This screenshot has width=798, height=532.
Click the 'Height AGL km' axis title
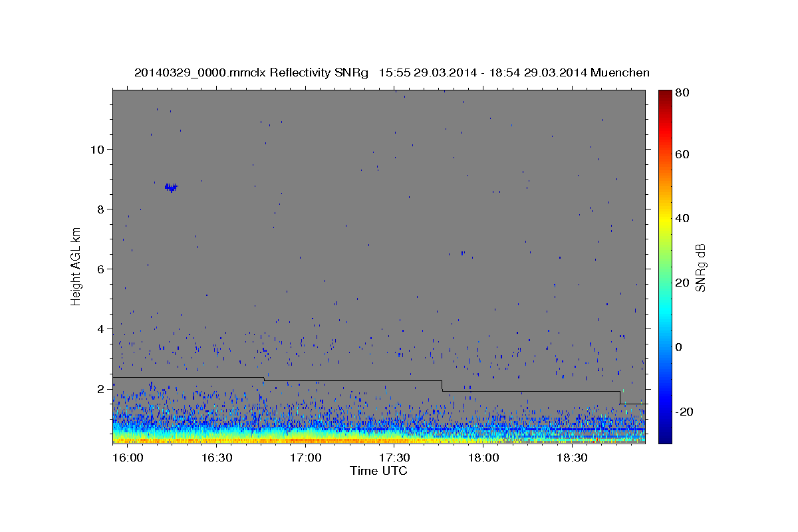[76, 267]
